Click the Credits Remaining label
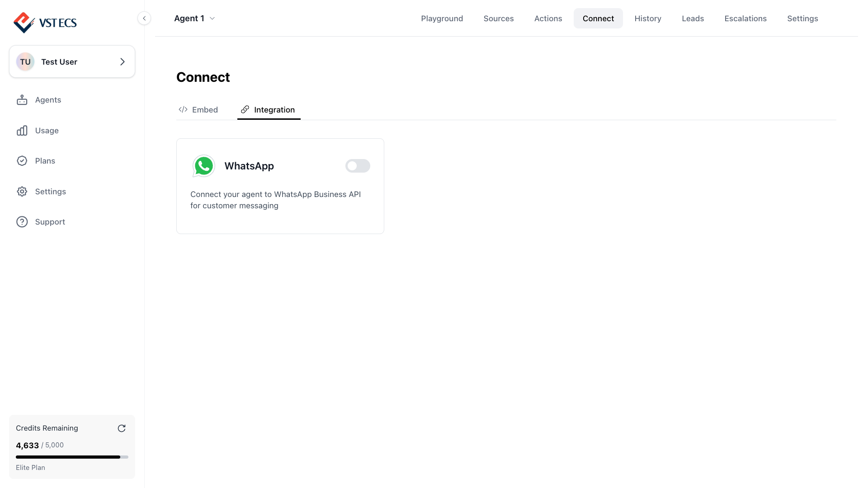This screenshot has height=488, width=868. pos(47,428)
